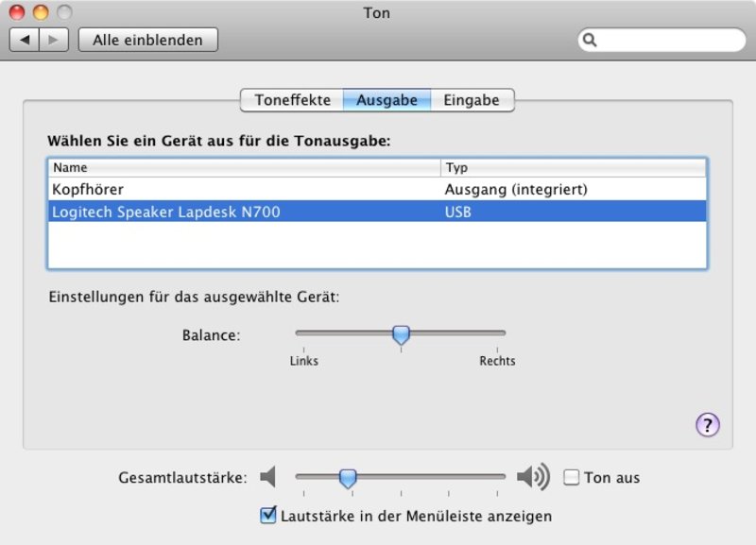Select the Kopfhörer output device
The image size is (756, 545).
(x=377, y=189)
